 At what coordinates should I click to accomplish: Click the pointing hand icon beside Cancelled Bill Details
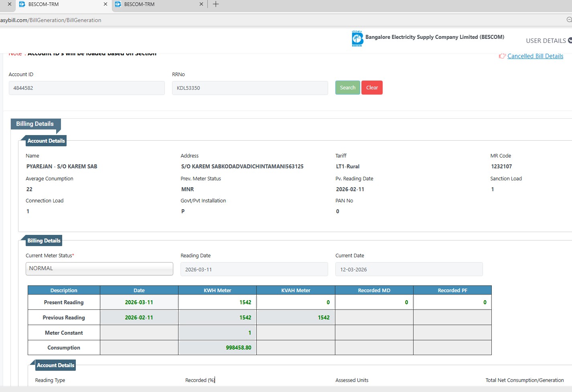(x=502, y=56)
